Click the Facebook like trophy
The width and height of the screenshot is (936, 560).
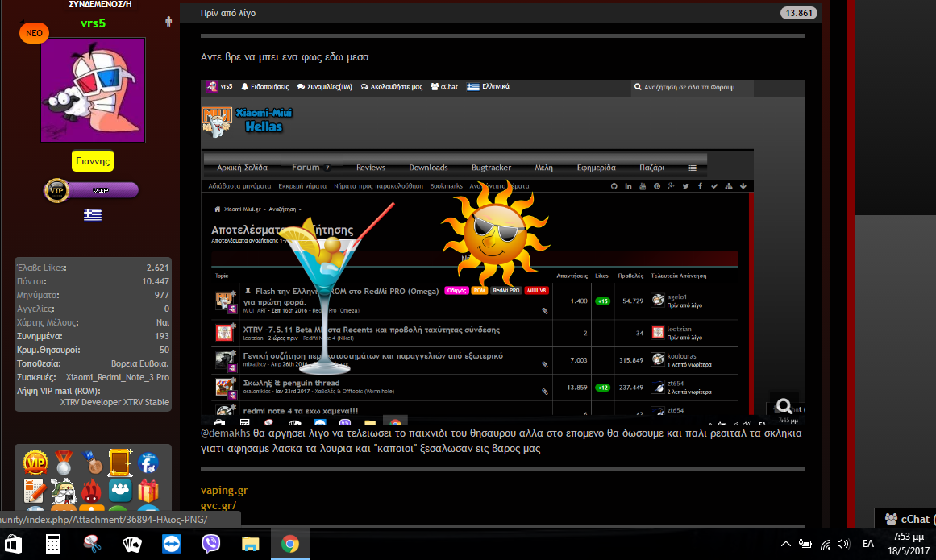(148, 463)
